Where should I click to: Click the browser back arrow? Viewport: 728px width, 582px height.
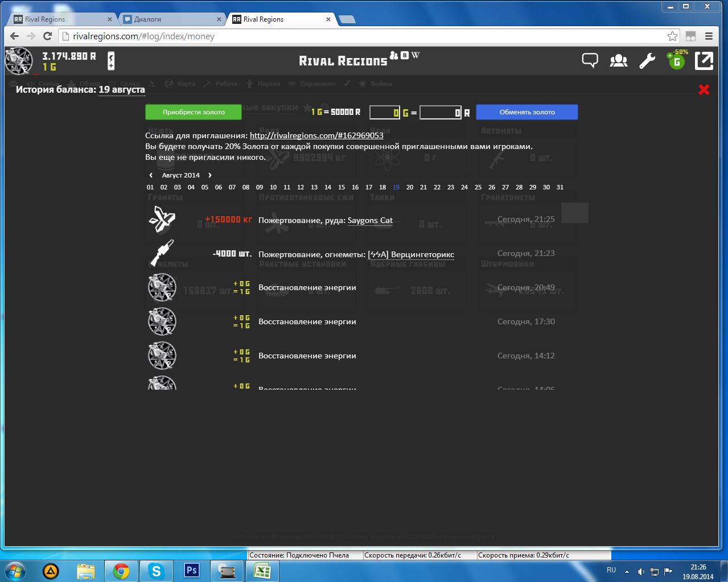tap(14, 36)
